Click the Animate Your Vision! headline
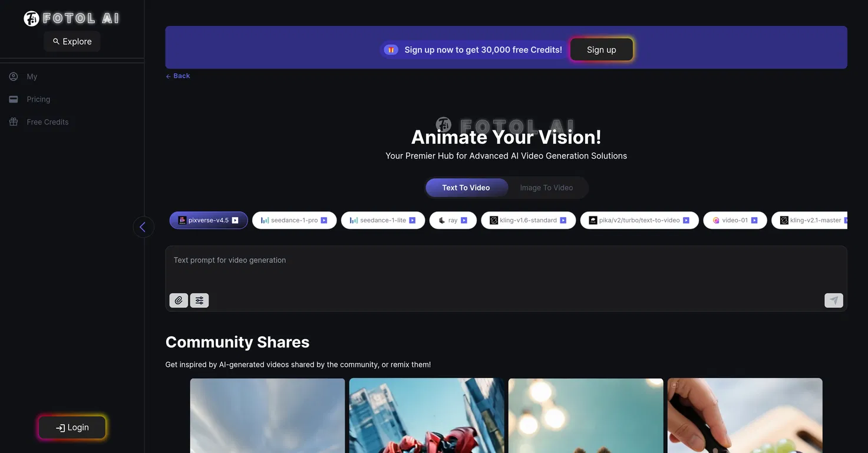 click(506, 137)
